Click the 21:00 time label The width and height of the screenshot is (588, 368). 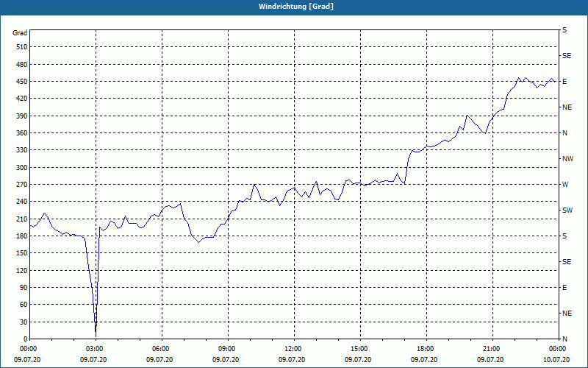tap(492, 349)
